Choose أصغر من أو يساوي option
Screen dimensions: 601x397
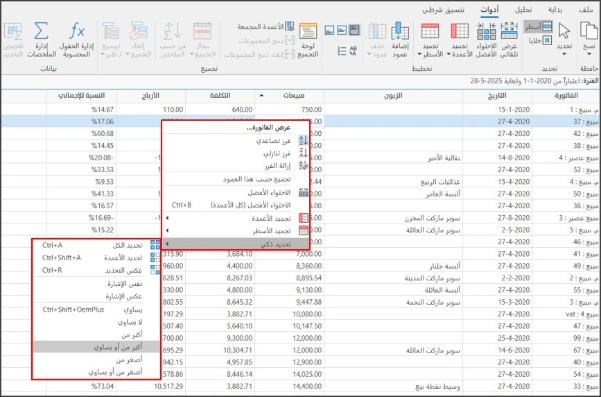point(96,372)
